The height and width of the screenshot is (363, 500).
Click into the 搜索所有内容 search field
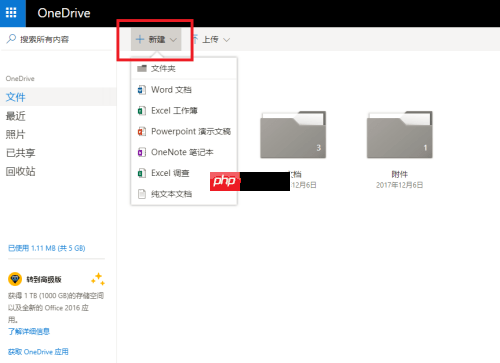[57, 39]
